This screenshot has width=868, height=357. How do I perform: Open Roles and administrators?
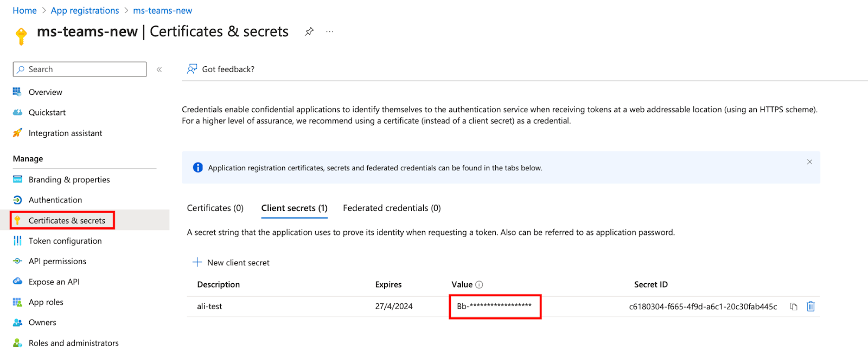click(x=74, y=343)
